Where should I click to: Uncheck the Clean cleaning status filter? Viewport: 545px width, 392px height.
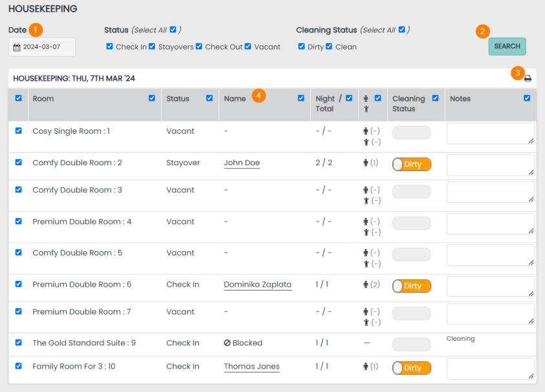pyautogui.click(x=329, y=46)
